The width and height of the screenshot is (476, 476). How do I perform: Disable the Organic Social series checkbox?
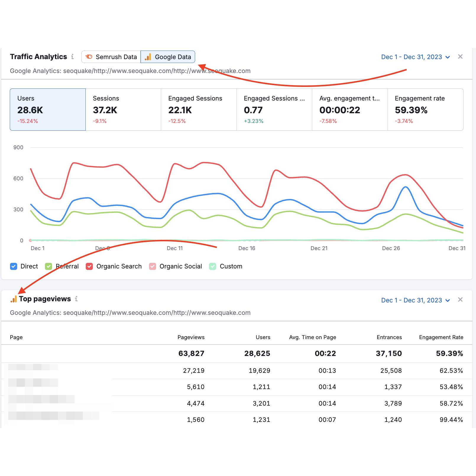pos(153,266)
